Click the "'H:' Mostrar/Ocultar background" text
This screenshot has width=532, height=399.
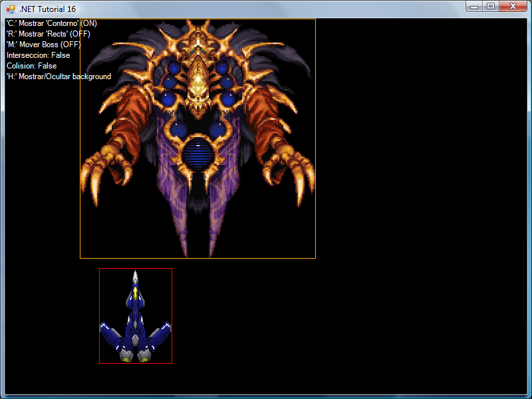59,76
